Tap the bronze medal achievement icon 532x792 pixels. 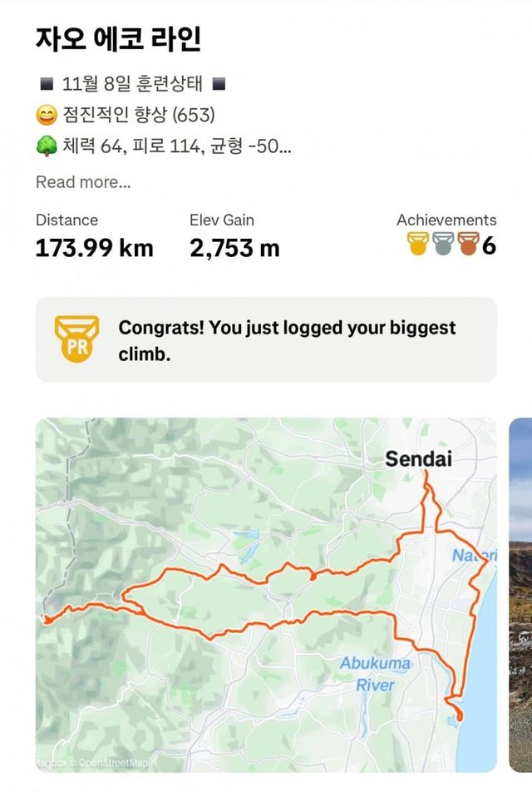(469, 246)
